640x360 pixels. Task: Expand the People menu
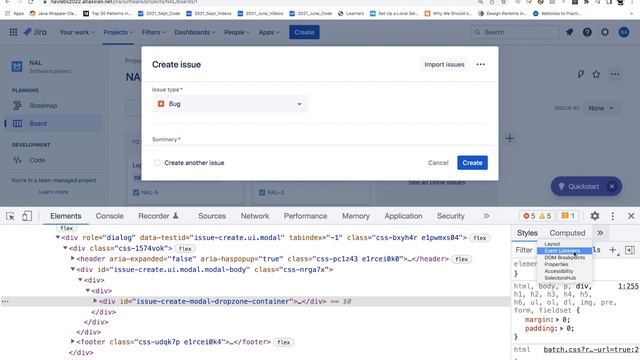236,32
